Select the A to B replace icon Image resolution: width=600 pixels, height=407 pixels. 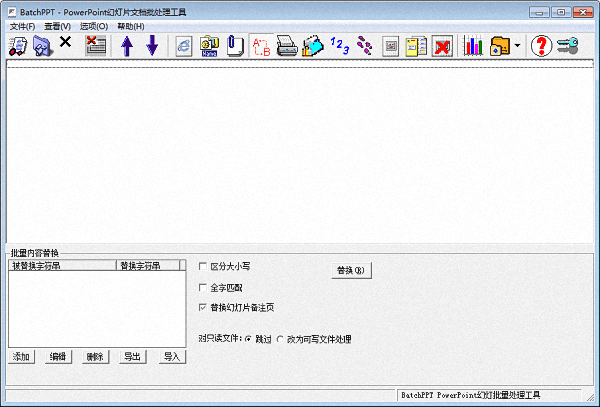coord(262,46)
